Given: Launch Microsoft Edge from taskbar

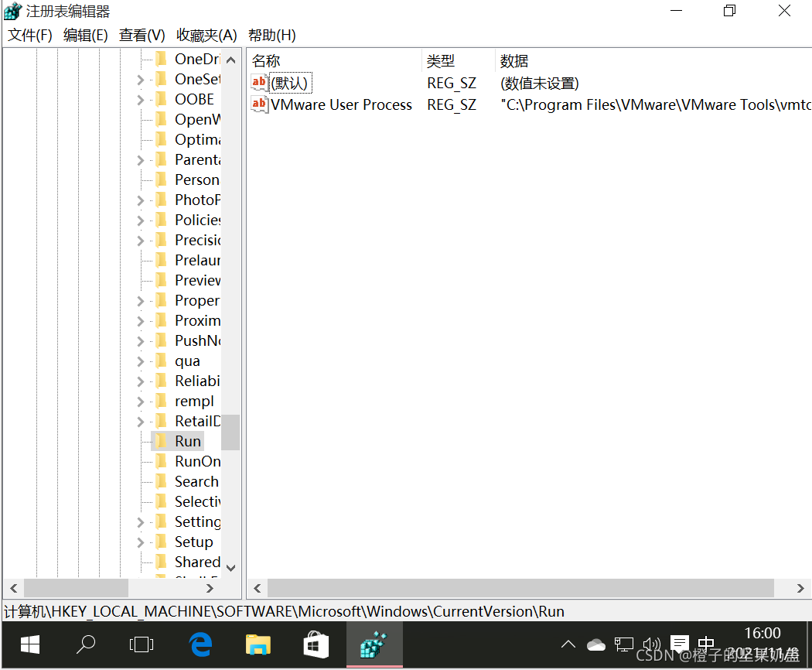Looking at the screenshot, I should coord(200,644).
